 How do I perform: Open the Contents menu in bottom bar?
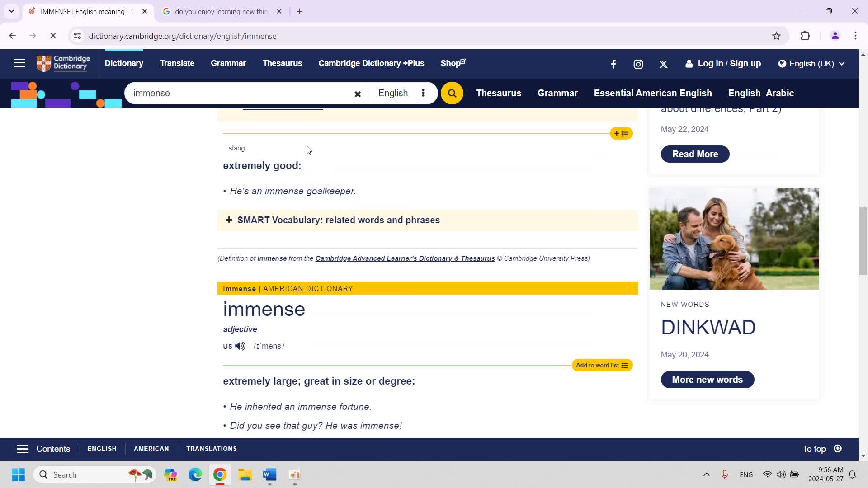[43, 449]
